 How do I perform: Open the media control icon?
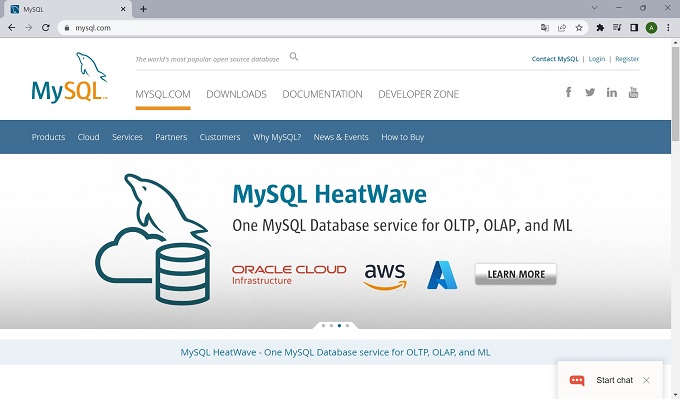coord(617,28)
